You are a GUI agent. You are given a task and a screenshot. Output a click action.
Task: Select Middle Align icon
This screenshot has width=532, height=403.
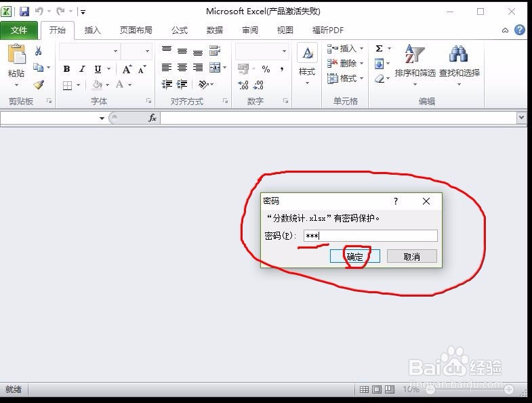(182, 51)
